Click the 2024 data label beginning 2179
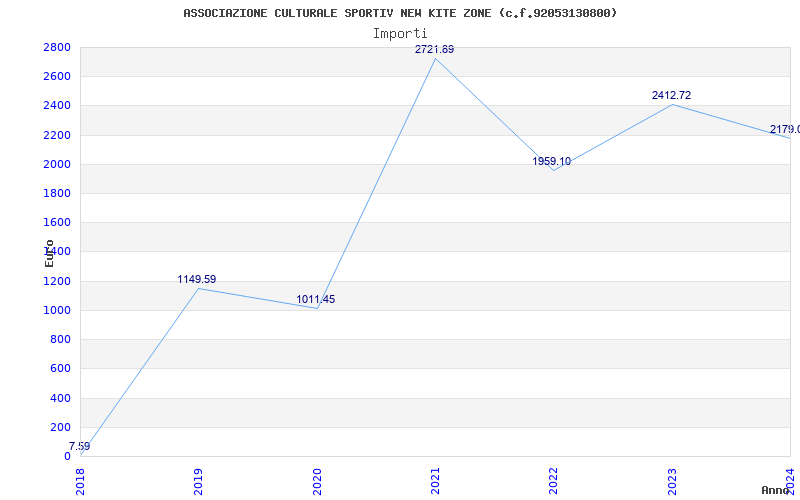The image size is (800, 500). 785,129
